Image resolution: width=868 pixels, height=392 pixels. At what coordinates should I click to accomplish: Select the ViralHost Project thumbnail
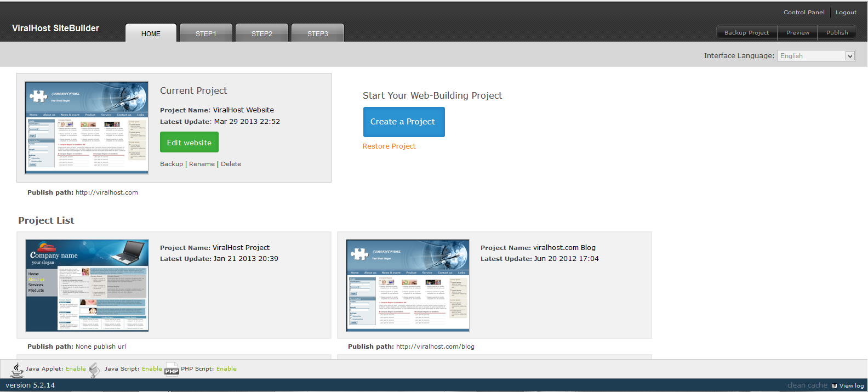tap(87, 285)
